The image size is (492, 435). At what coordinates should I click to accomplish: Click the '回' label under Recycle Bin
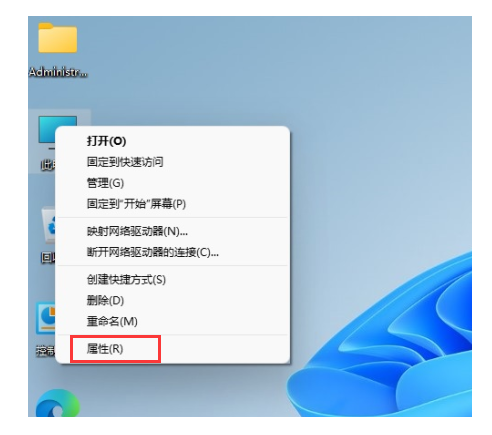point(48,257)
